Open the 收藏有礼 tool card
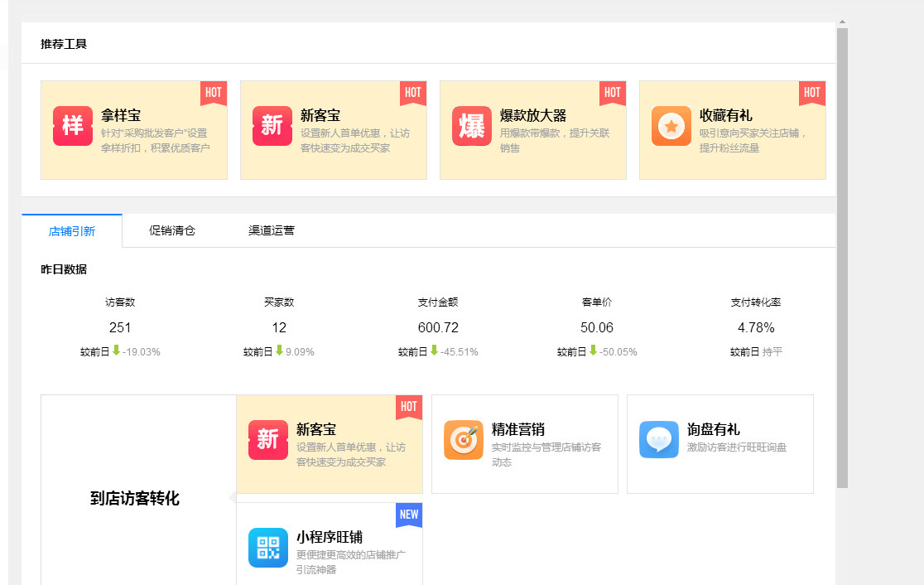The width and height of the screenshot is (924, 585). (733, 128)
